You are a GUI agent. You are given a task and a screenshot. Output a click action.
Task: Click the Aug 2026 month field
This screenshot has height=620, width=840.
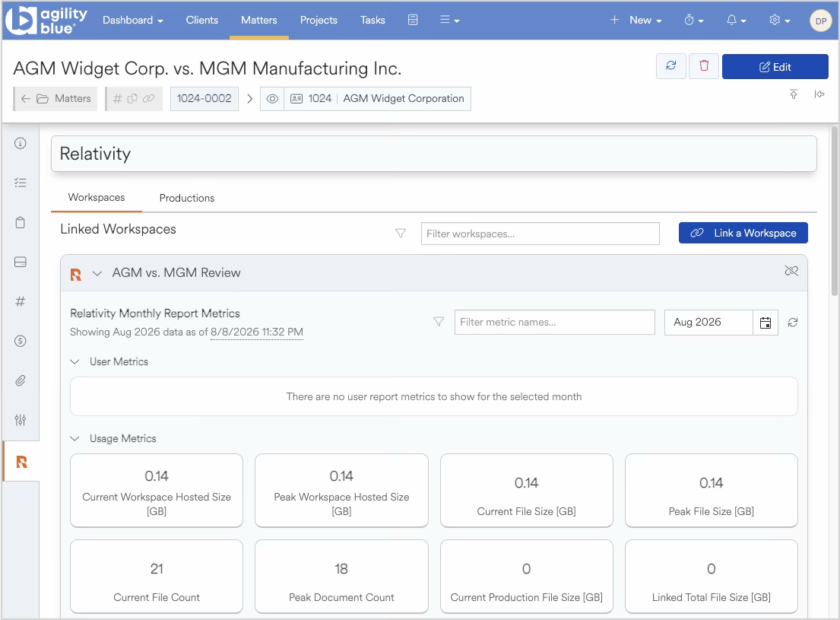point(708,323)
